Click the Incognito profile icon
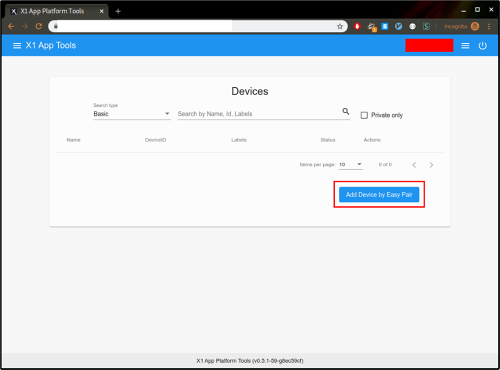This screenshot has height=370, width=500. (475, 26)
